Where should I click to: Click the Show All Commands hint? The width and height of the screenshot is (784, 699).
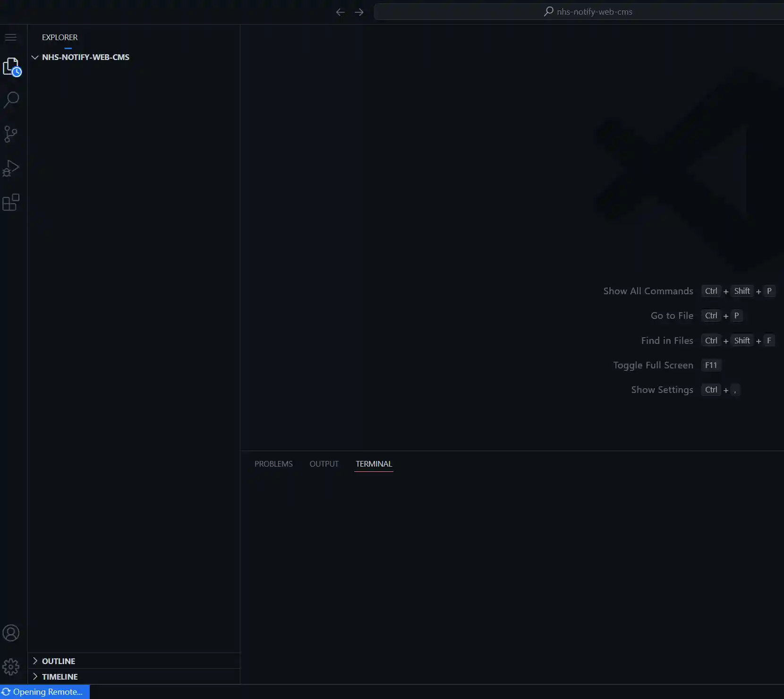(x=648, y=291)
